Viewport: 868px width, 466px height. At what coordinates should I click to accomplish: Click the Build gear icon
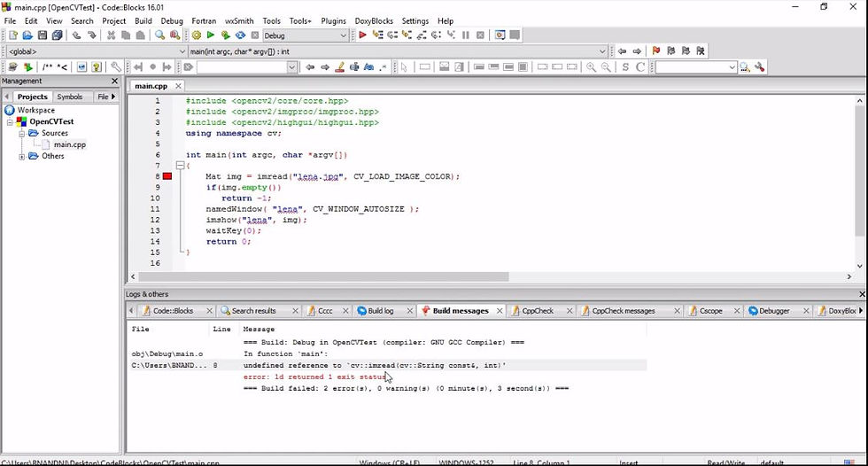197,35
